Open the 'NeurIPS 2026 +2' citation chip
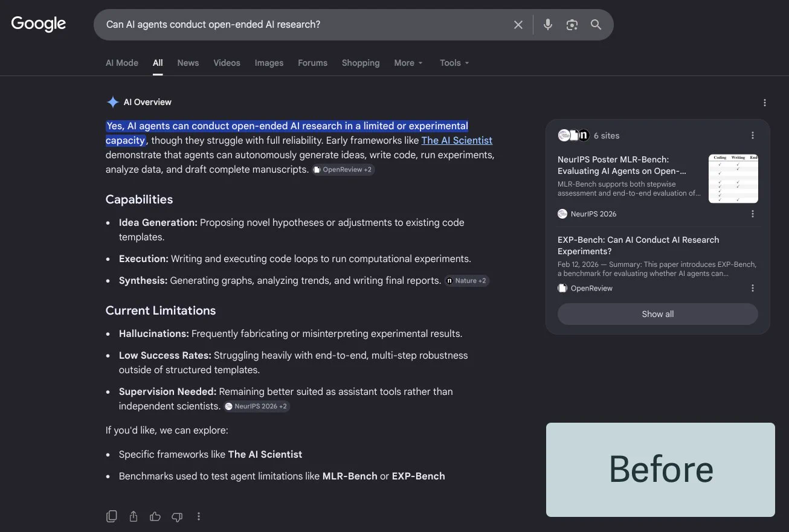The image size is (789, 532). [x=257, y=406]
